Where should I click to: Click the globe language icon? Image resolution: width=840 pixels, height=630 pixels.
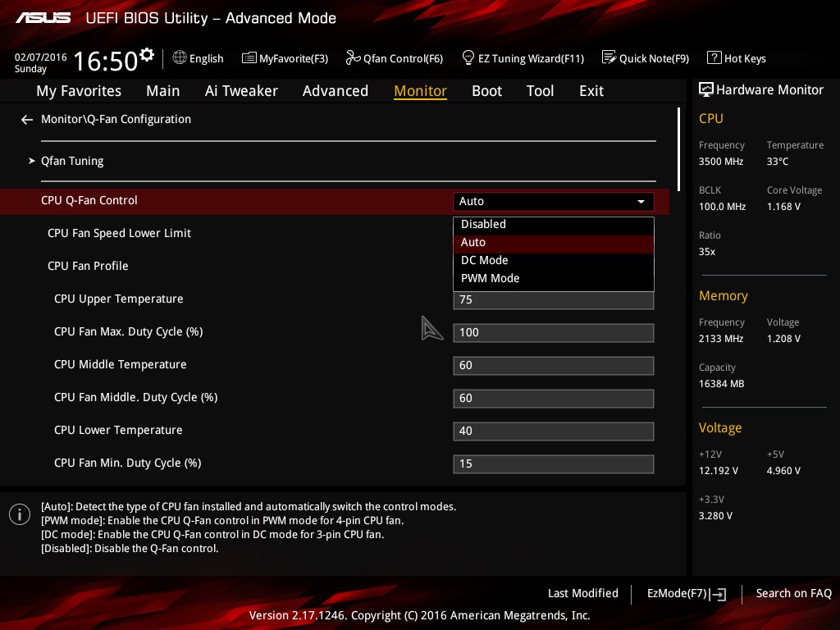(180, 57)
